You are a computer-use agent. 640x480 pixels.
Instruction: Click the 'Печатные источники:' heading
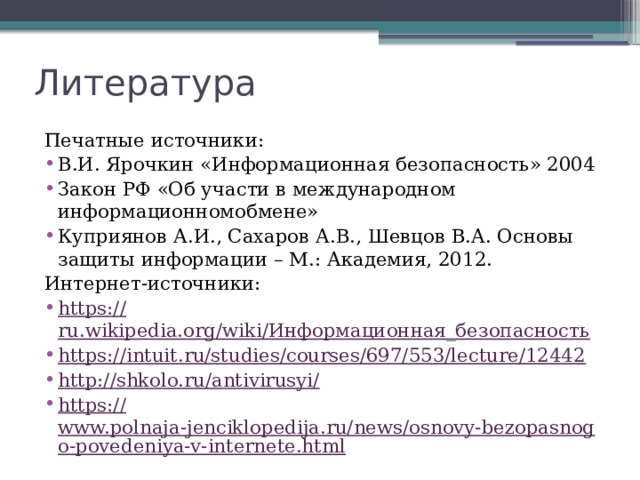[x=154, y=140]
